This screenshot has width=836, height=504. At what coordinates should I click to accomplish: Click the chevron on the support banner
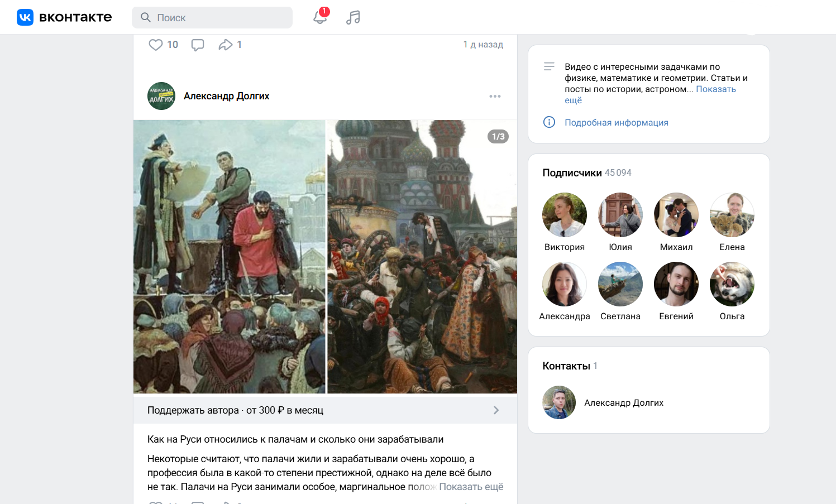coord(496,410)
